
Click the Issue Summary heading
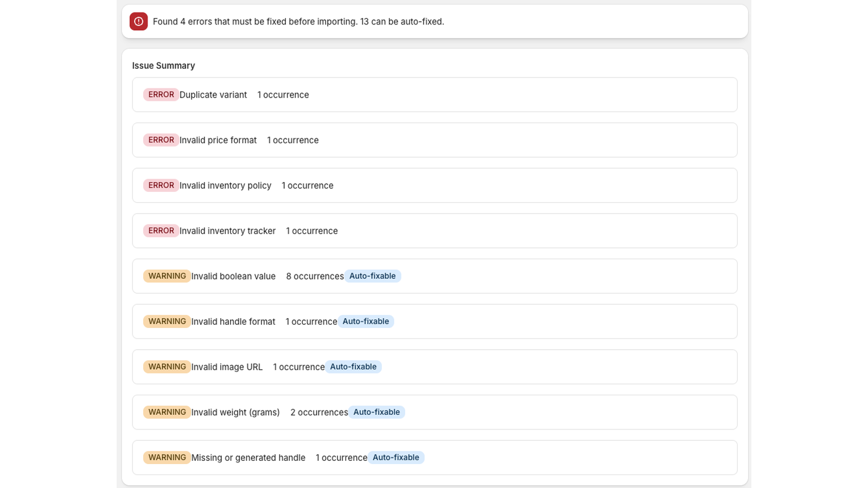click(163, 65)
